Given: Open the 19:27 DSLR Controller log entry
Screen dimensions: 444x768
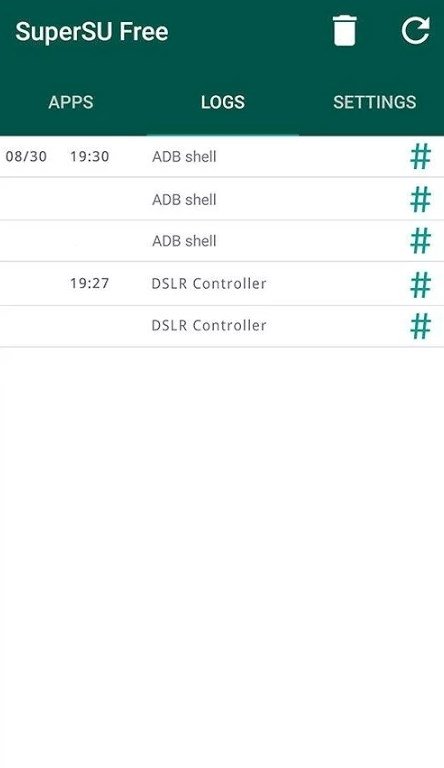Looking at the screenshot, I should coord(222,284).
